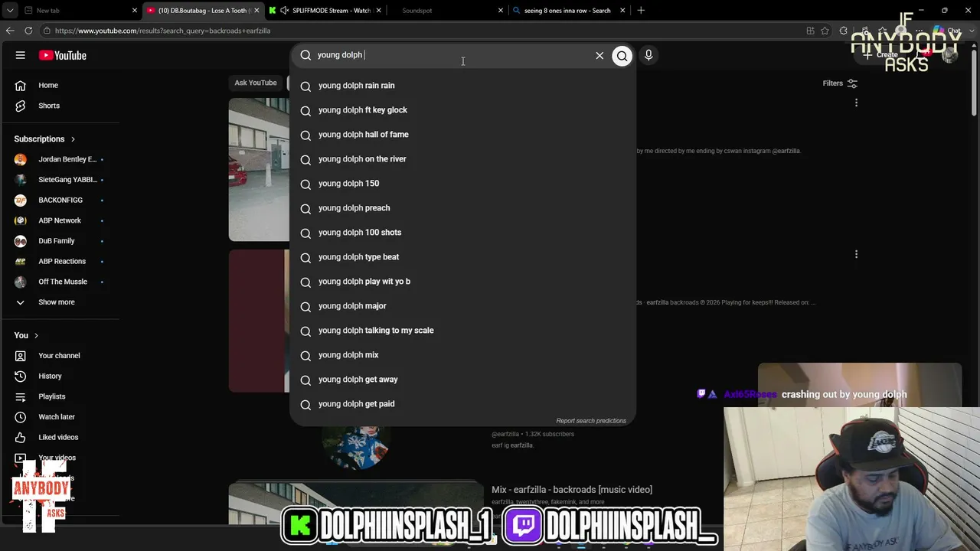The width and height of the screenshot is (980, 551).
Task: Open Your channel in the sidebar
Action: tap(60, 356)
